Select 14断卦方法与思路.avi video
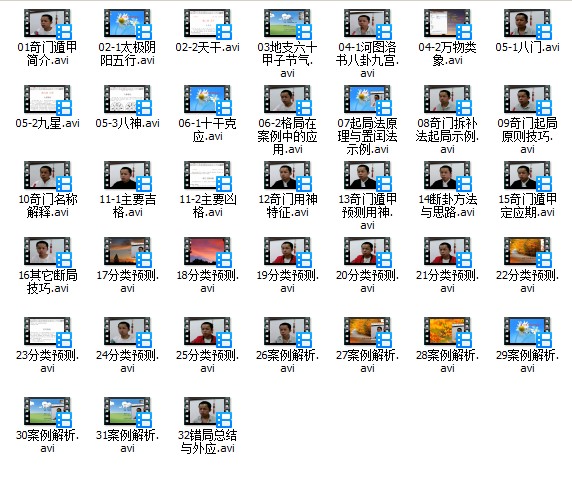572x491 pixels. coord(448,176)
